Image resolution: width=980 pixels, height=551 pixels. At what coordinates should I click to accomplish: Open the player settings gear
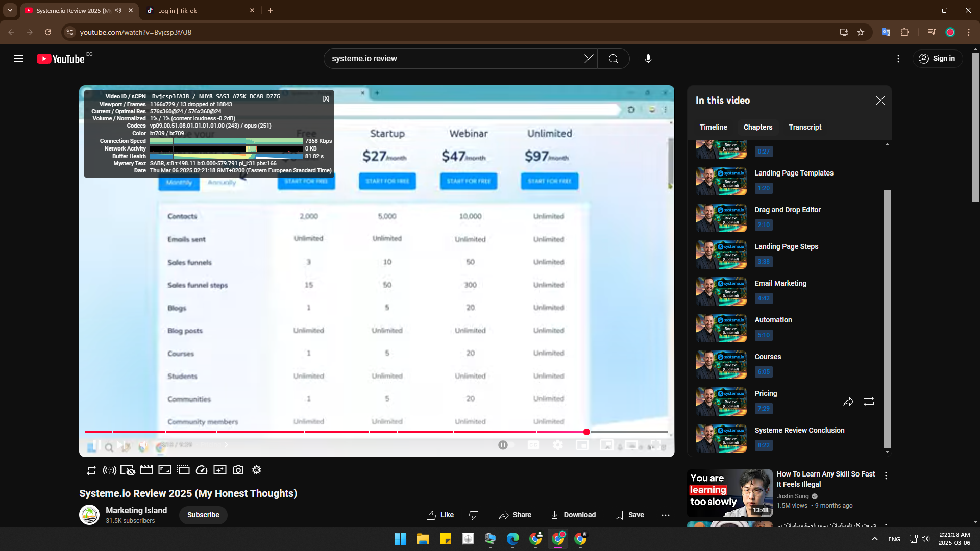pos(558,445)
